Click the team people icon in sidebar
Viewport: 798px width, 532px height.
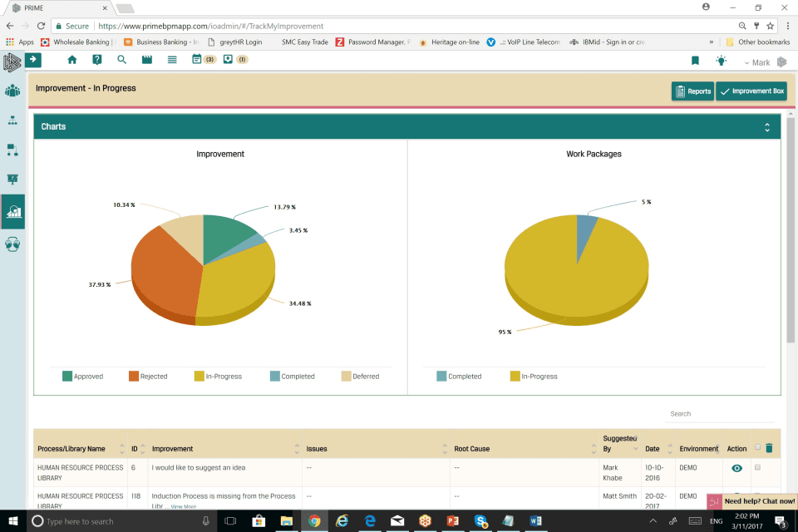[12, 91]
